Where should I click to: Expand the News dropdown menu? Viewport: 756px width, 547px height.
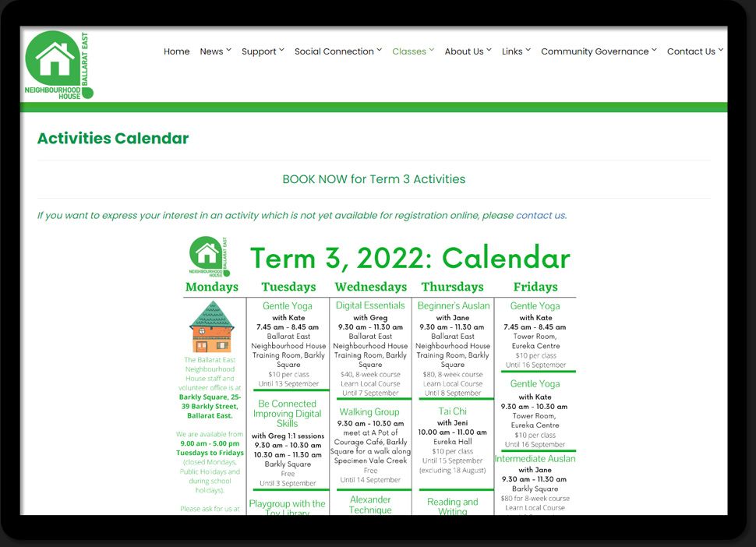pyautogui.click(x=215, y=51)
